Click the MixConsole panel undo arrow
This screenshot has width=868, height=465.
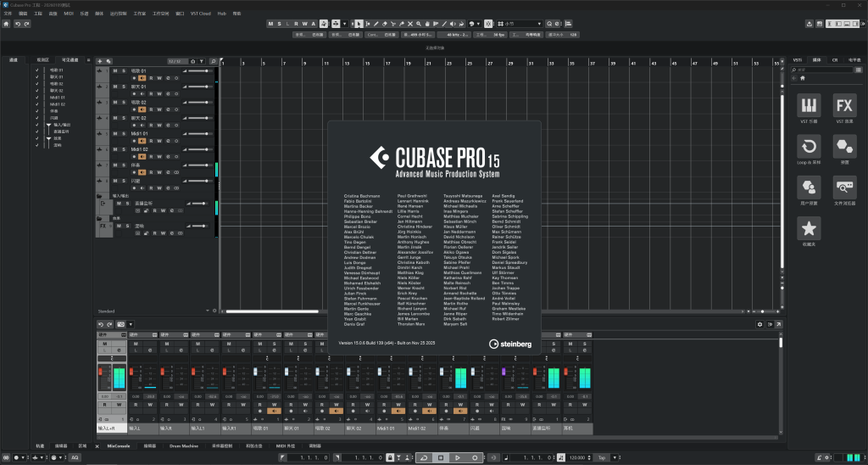pos(101,324)
